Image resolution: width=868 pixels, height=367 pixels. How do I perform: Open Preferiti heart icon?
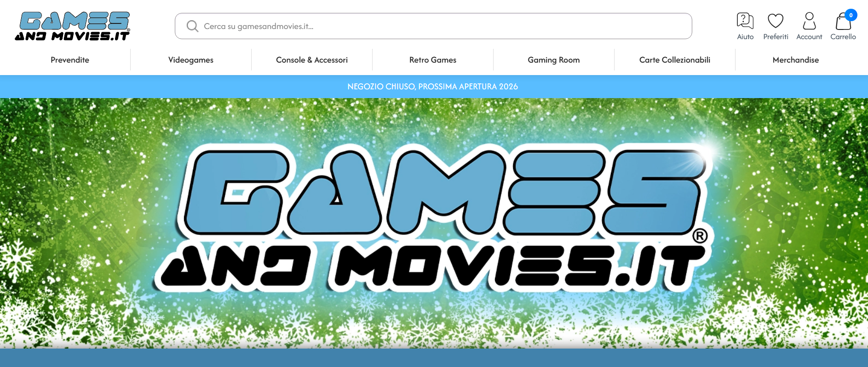(776, 21)
